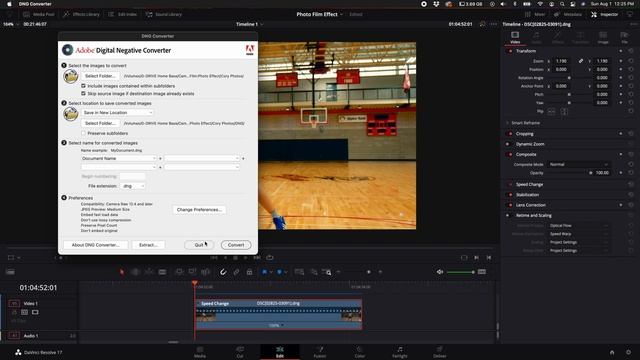Open the empty second name-part dropdown beside Document Name
The width and height of the screenshot is (640, 360).
point(202,158)
